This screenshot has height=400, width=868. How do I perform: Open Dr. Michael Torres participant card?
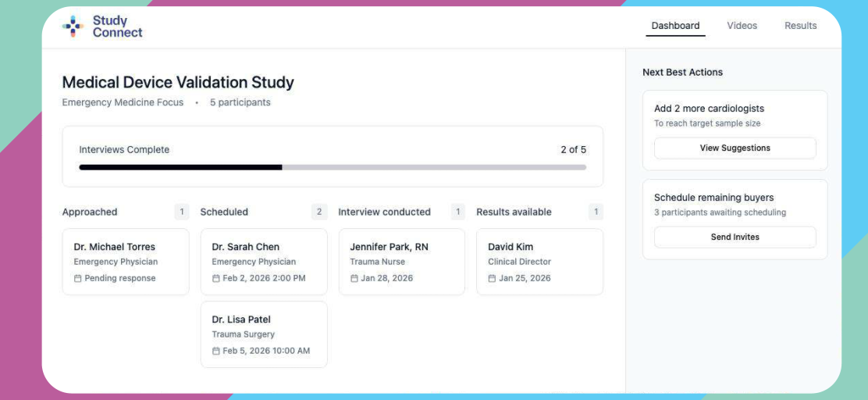126,261
